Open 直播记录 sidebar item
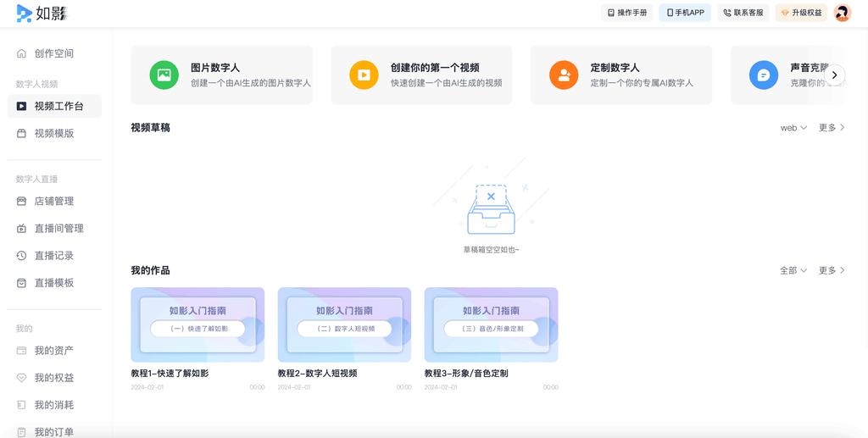Viewport: 868px width, 438px height. 54,256
